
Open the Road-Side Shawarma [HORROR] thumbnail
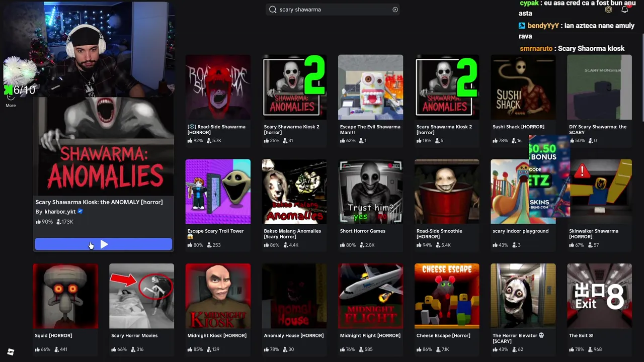[218, 87]
